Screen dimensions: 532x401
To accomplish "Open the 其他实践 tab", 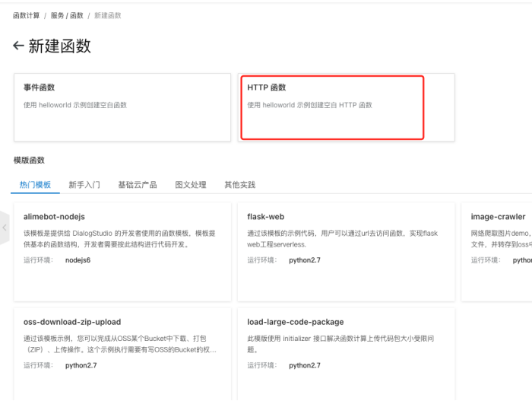I will click(239, 185).
